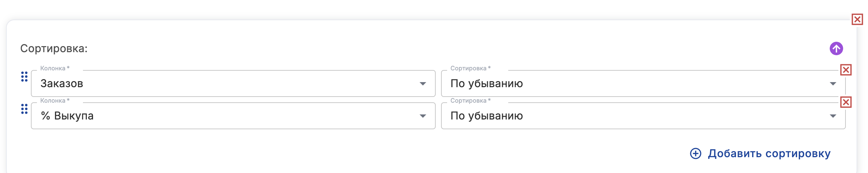Viewport: 868px width, 173px height.
Task: Click Добавить сортировку link text
Action: pos(769,153)
